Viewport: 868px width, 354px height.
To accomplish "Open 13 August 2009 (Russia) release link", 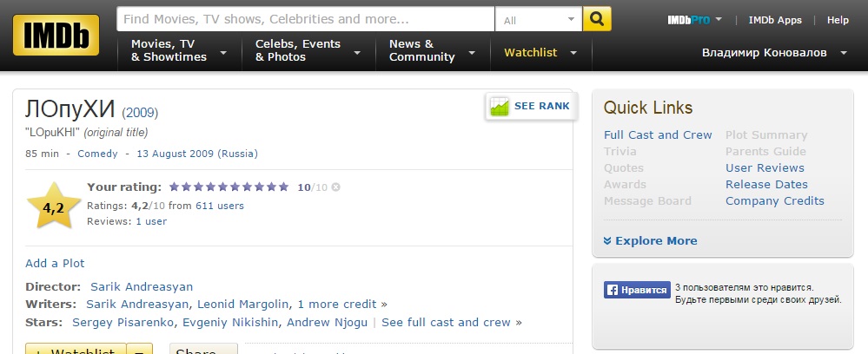I will click(x=197, y=154).
